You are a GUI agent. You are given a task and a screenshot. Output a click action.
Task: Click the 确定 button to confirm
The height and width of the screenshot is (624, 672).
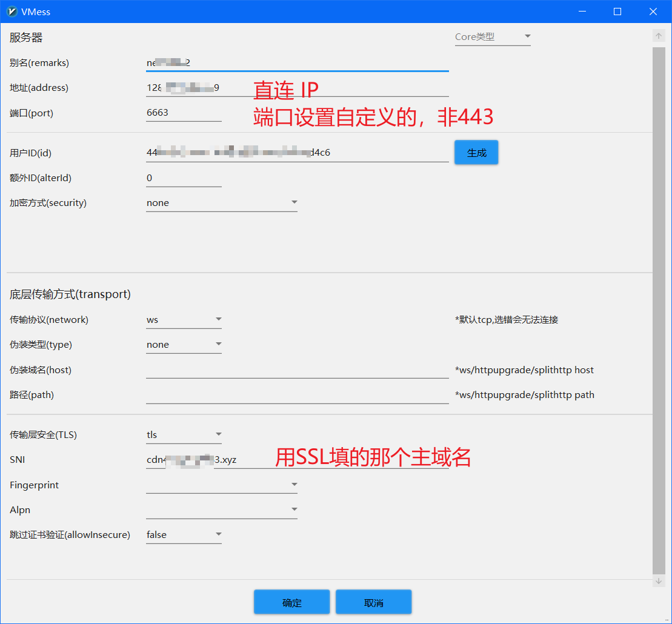click(x=291, y=602)
